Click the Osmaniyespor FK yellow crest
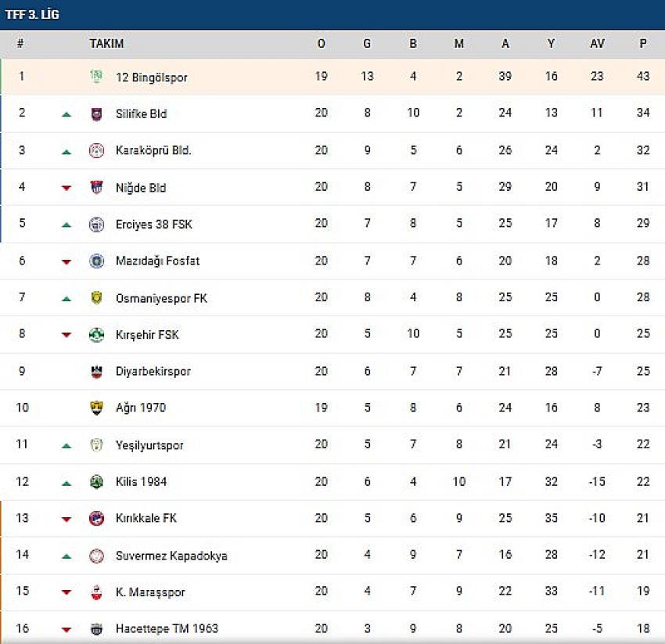The image size is (665, 644). 96,298
